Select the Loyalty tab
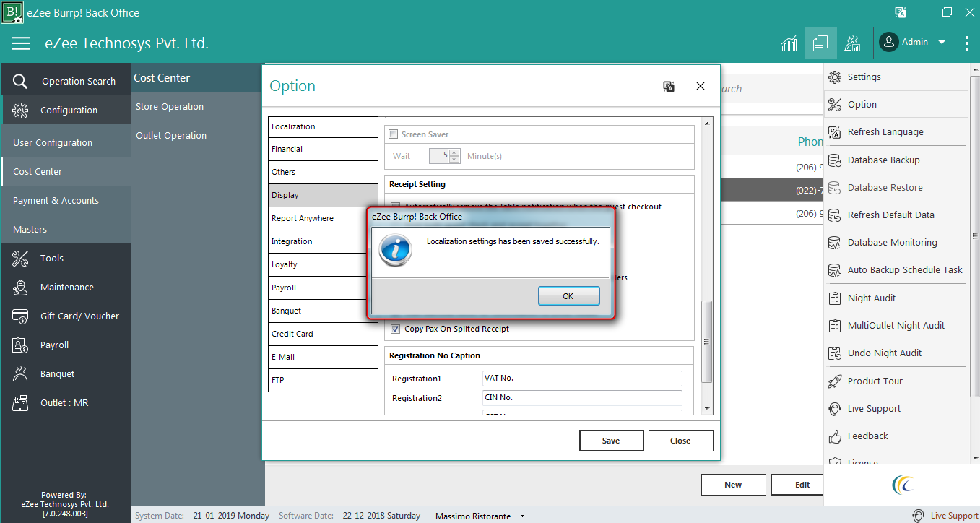980x523 pixels. (x=323, y=264)
